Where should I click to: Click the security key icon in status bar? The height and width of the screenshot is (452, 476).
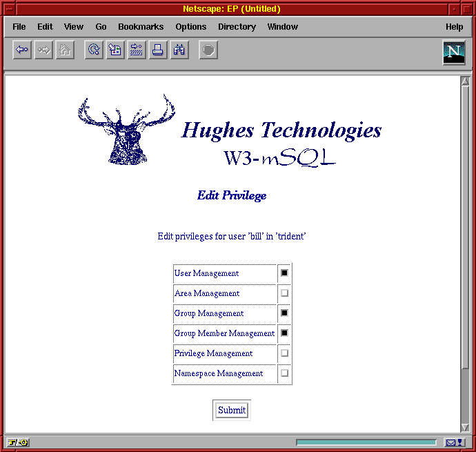[x=18, y=442]
